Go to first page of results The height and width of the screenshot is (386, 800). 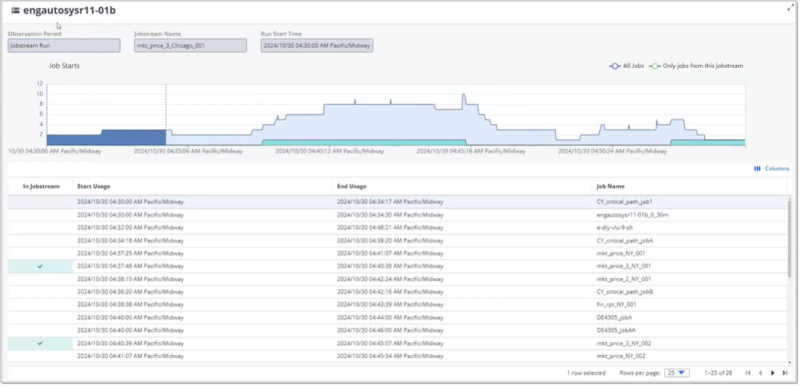pos(747,373)
